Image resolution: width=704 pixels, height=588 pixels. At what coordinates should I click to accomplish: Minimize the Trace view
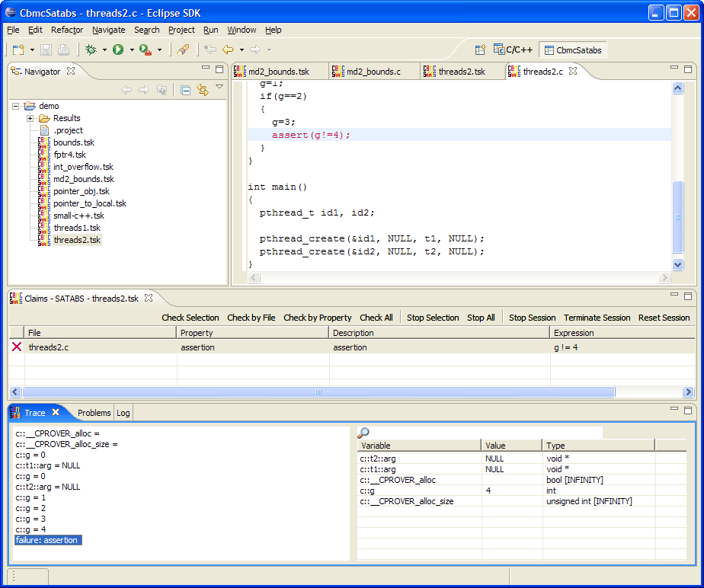click(674, 408)
